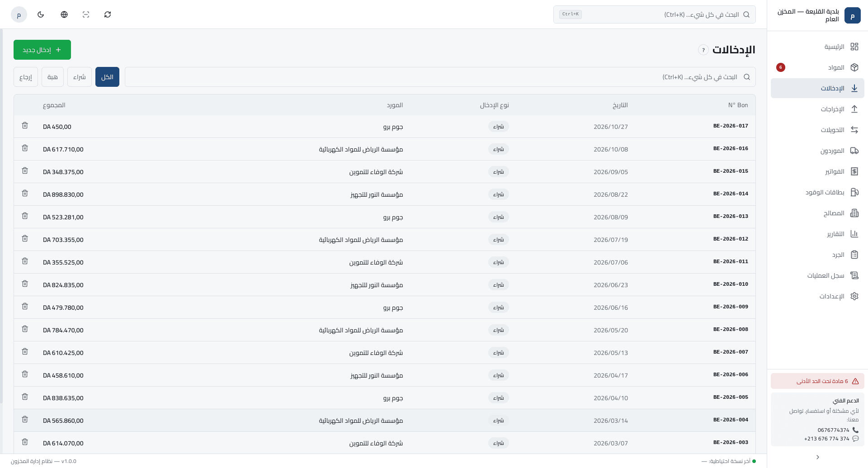Go to بطاقات الوقود in sidebar

pos(817,192)
